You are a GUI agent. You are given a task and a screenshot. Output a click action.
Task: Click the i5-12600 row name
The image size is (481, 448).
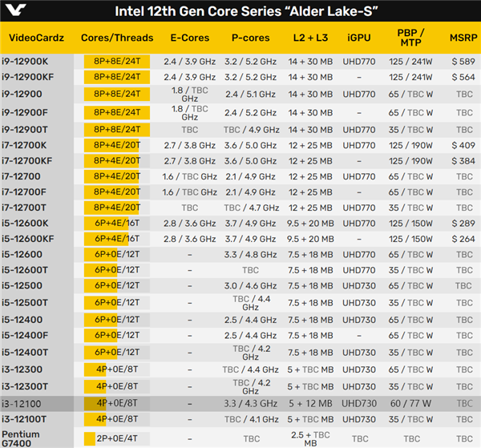click(x=22, y=255)
